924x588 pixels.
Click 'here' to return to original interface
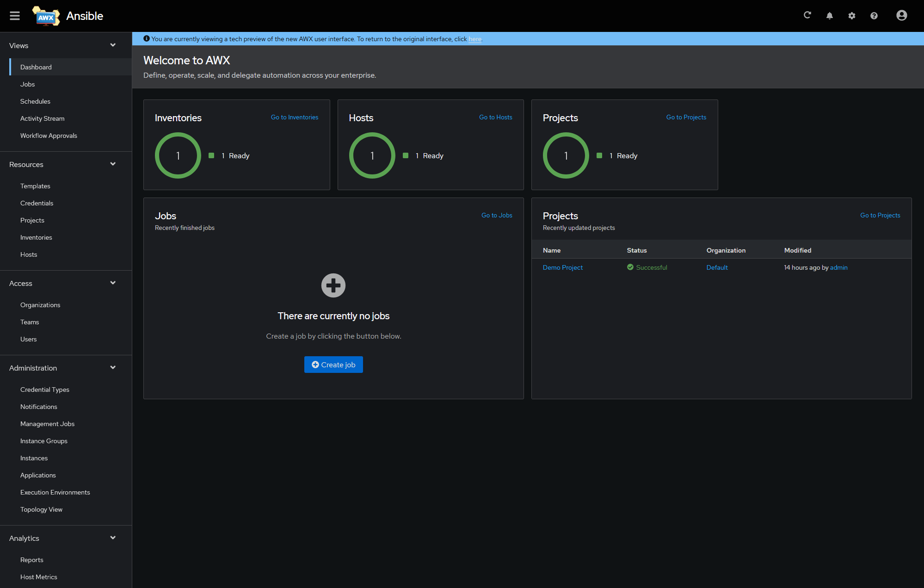[x=474, y=39]
